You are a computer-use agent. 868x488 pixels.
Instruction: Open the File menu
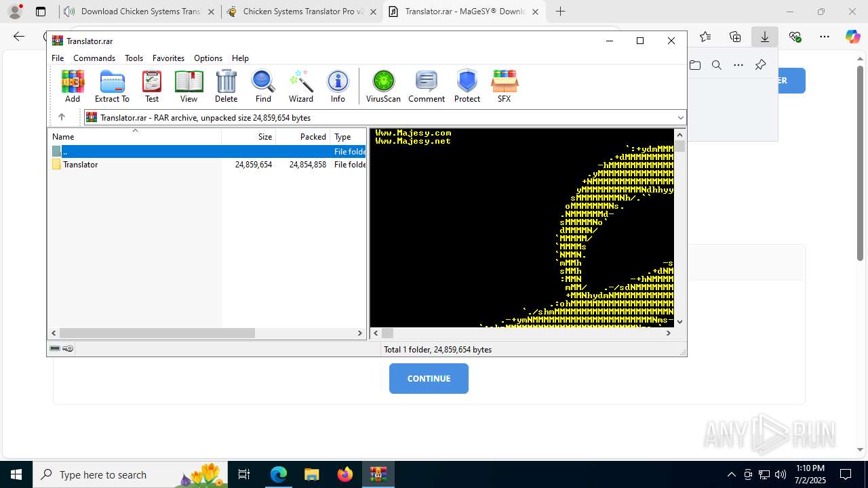pos(58,58)
